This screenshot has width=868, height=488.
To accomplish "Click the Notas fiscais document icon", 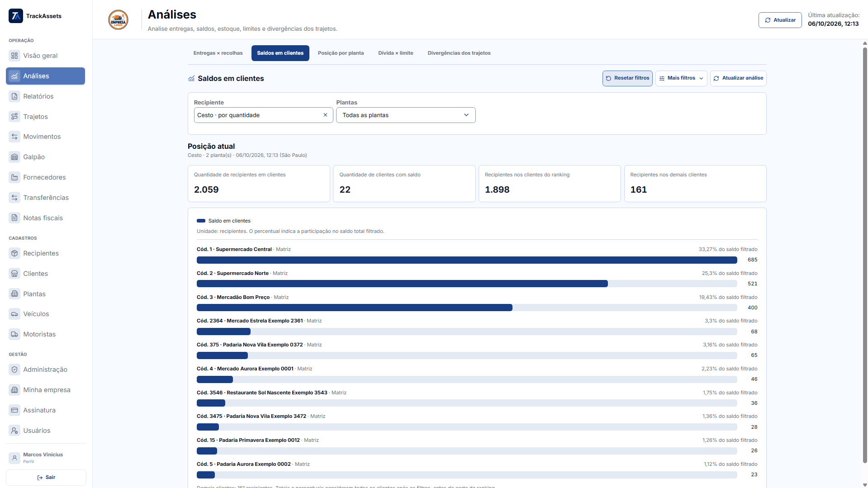I will click(14, 218).
